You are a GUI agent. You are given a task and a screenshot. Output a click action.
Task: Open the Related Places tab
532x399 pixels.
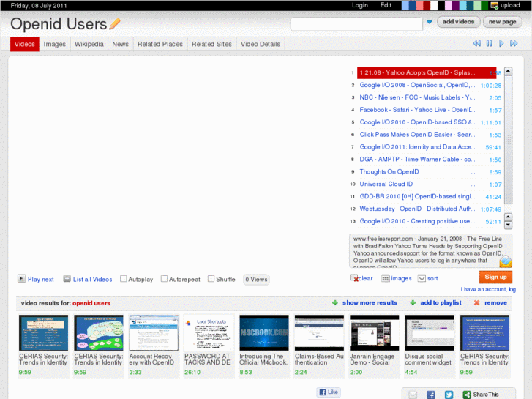[x=160, y=44]
